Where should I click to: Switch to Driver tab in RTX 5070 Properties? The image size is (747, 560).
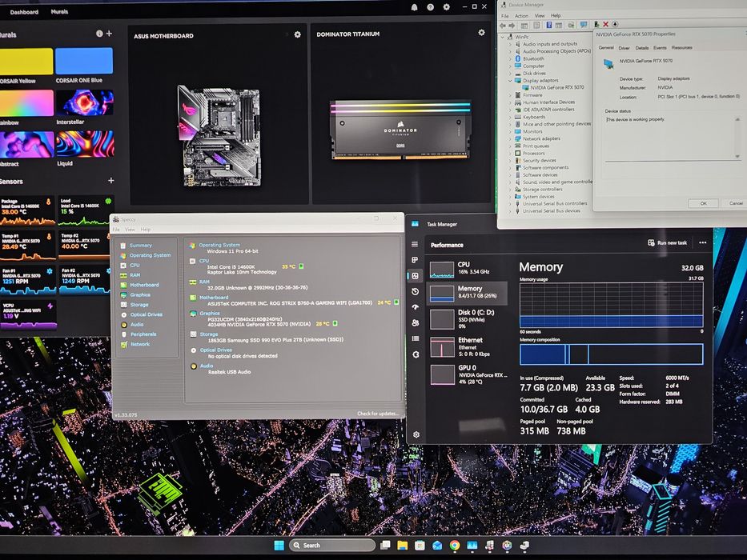(x=624, y=48)
